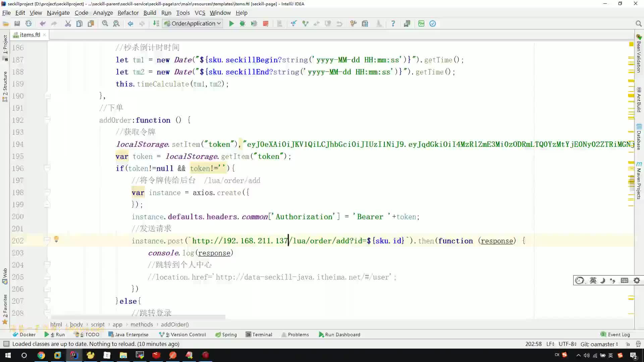Open the Settings wrench icon
The image size is (644, 362).
353,24
